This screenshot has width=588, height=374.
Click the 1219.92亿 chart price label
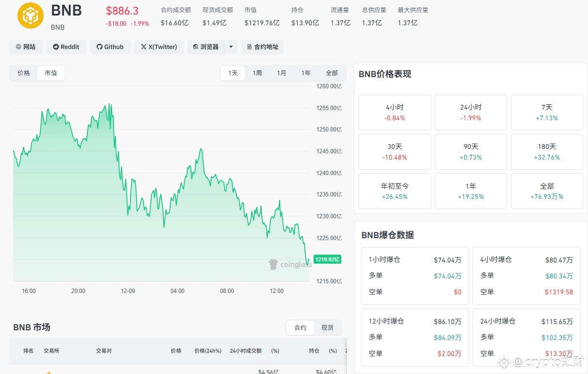(x=327, y=260)
